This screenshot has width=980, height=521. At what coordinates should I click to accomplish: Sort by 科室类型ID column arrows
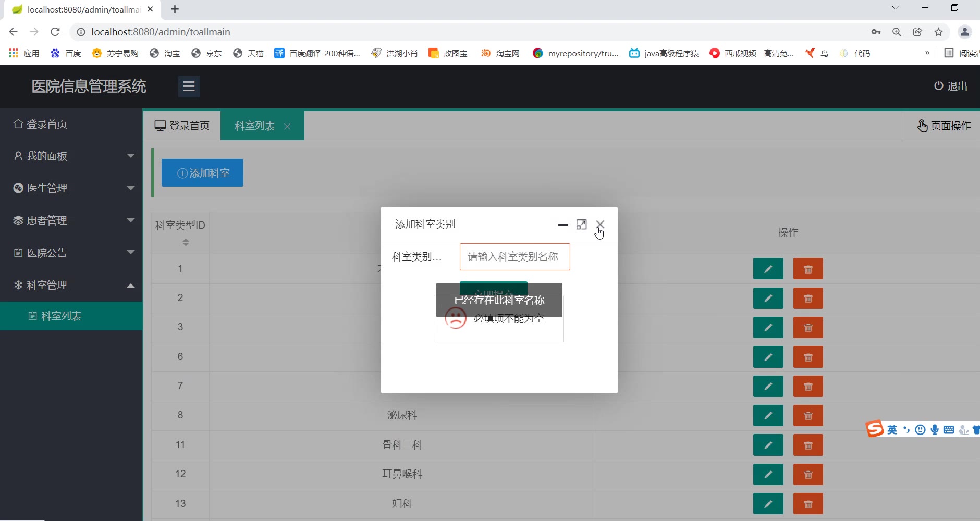click(x=186, y=242)
